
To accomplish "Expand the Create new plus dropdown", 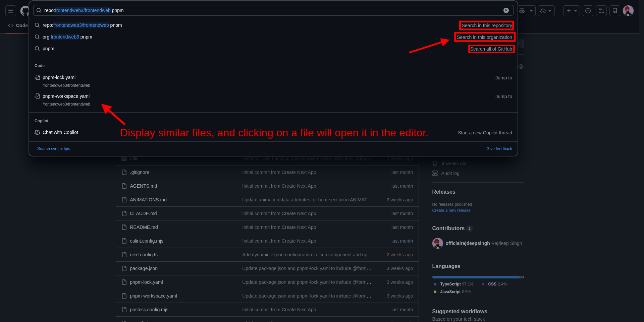I will [572, 11].
